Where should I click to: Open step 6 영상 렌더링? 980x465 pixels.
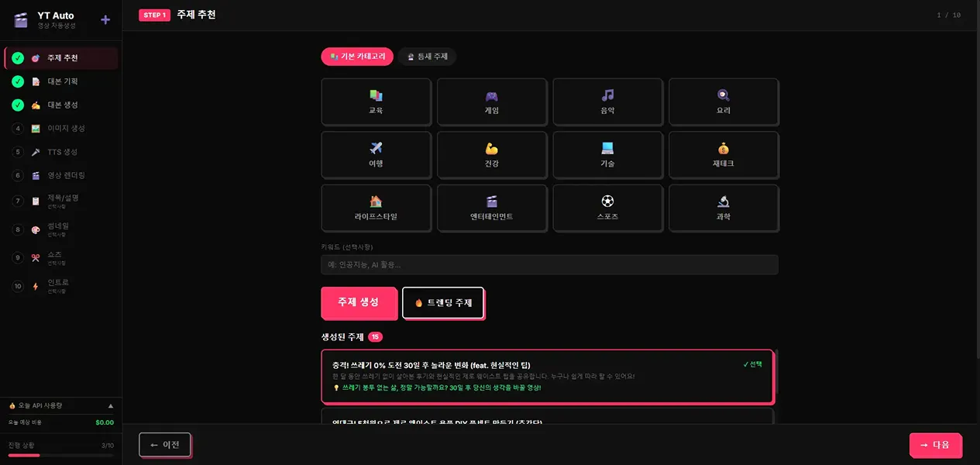(61, 175)
